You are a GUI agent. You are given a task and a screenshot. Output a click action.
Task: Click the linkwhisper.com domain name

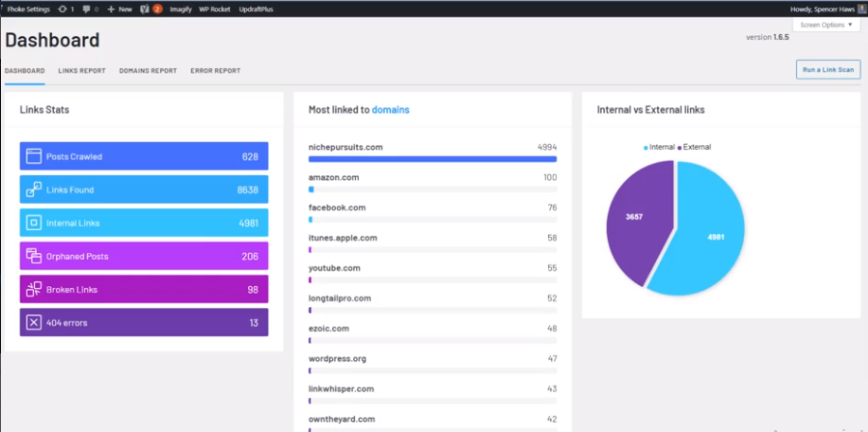click(x=341, y=388)
